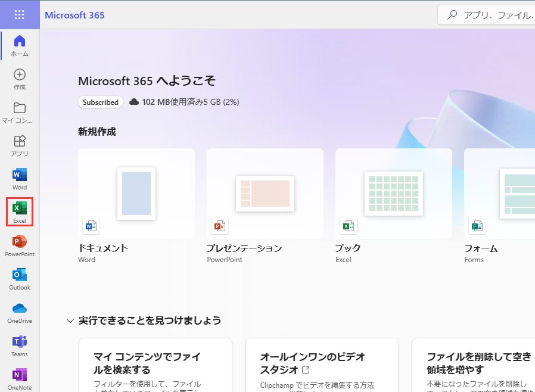Create a new ブック in Excel
The height and width of the screenshot is (392, 535).
pos(393,193)
